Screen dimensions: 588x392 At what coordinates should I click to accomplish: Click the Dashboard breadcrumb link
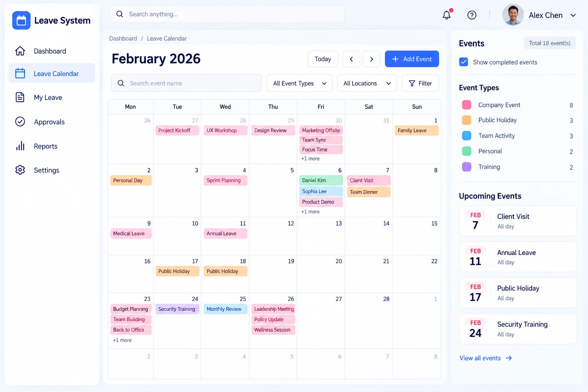123,38
